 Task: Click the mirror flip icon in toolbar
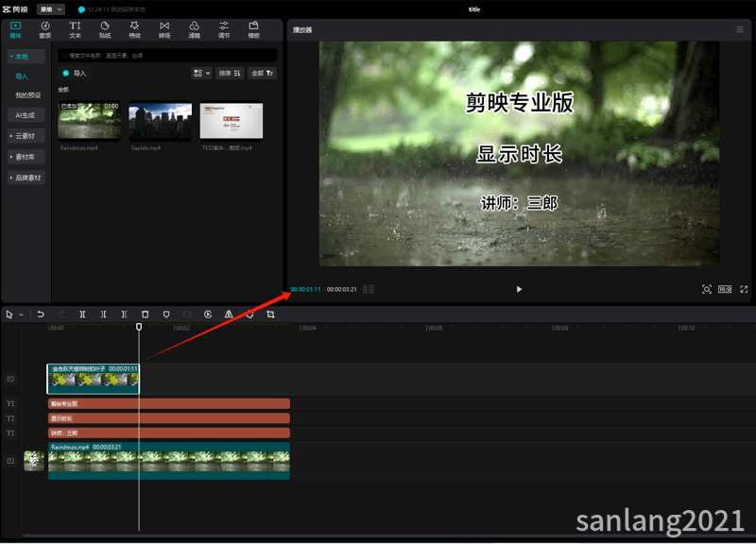tap(229, 314)
